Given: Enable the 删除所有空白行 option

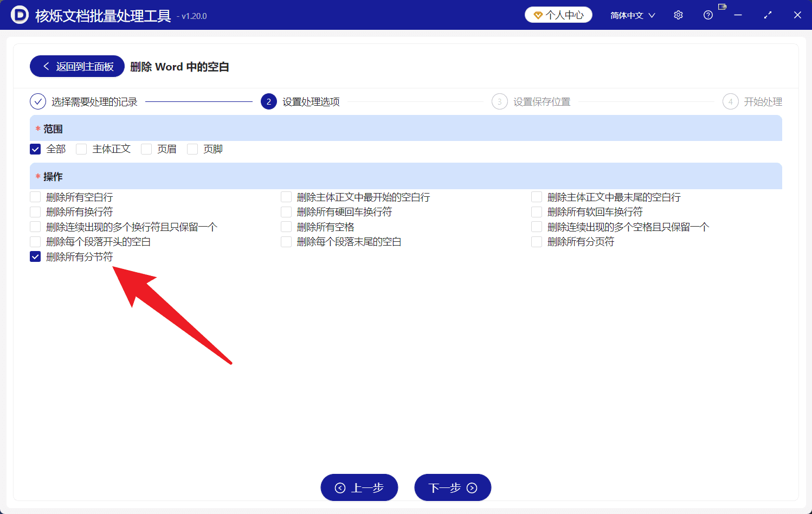Looking at the screenshot, I should (x=35, y=197).
